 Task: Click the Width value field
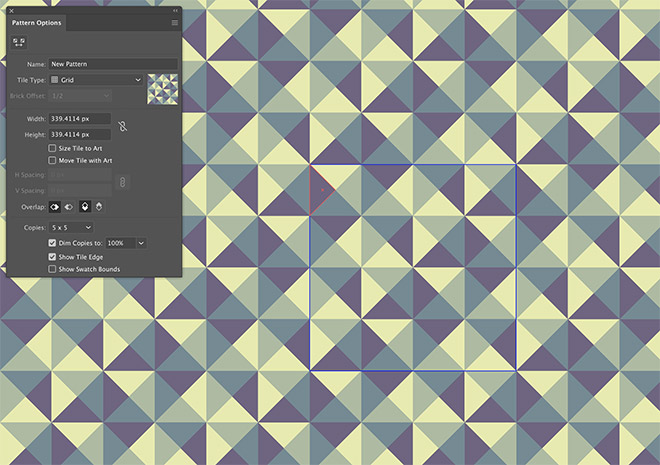pyautogui.click(x=79, y=119)
